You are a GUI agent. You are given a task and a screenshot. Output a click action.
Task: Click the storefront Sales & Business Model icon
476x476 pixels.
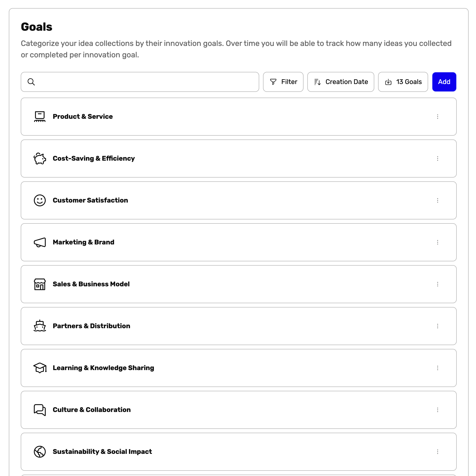click(40, 284)
